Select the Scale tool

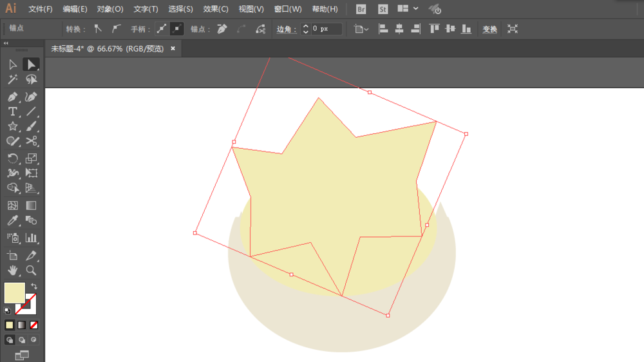pyautogui.click(x=31, y=158)
